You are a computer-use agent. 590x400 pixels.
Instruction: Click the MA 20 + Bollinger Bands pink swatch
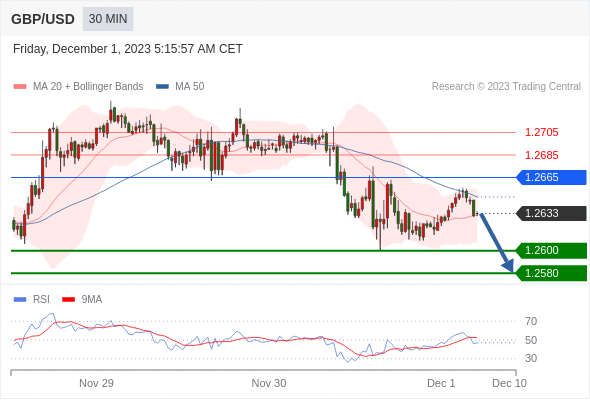point(20,87)
